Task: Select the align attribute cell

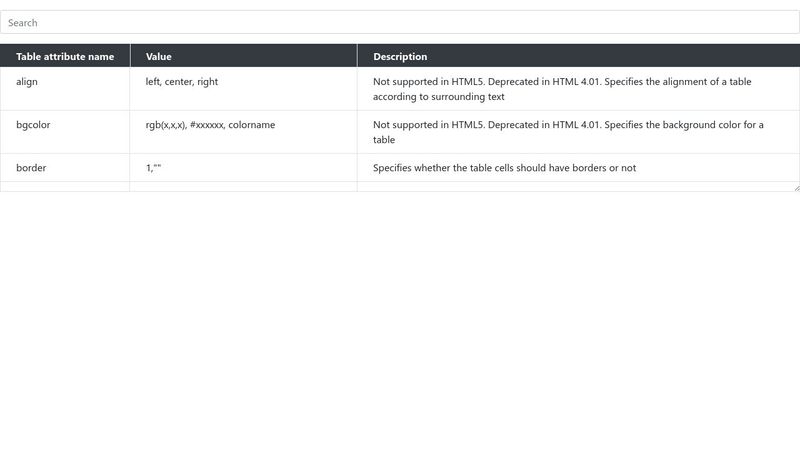Action: [65, 89]
